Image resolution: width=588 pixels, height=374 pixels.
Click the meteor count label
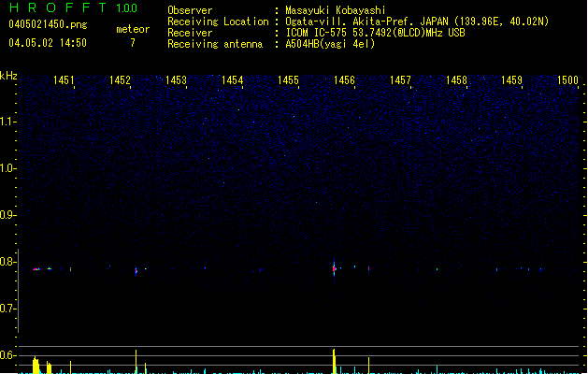pos(133,29)
